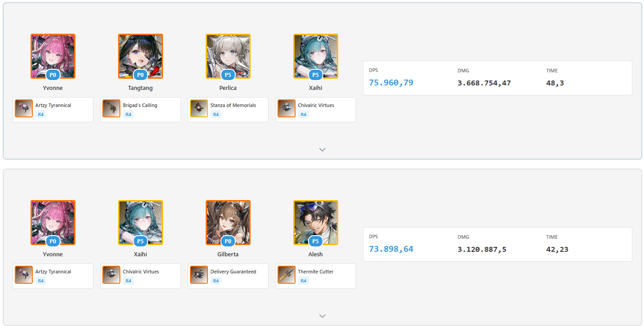The height and width of the screenshot is (326, 644).
Task: Click the Delivery Guaranteed weapon icon
Action: [199, 275]
